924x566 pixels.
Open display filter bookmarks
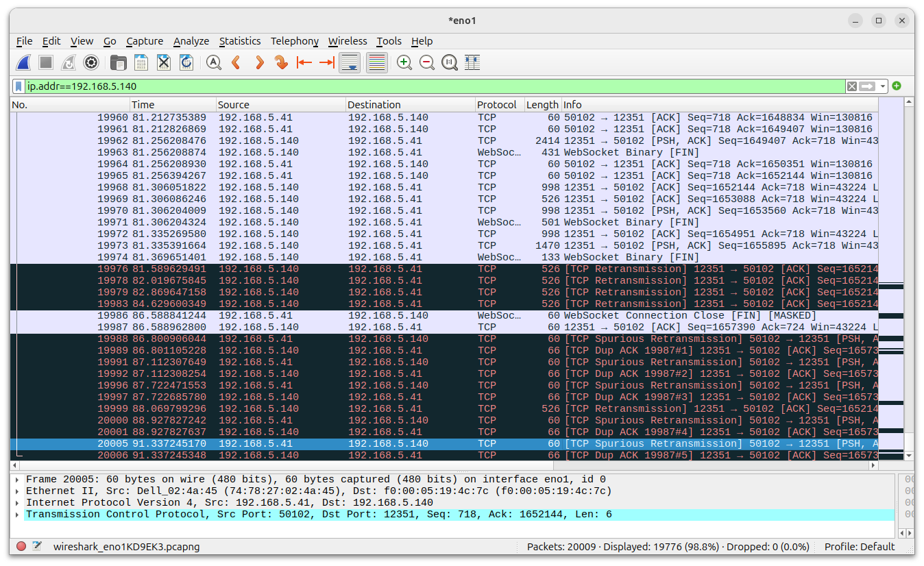[19, 86]
